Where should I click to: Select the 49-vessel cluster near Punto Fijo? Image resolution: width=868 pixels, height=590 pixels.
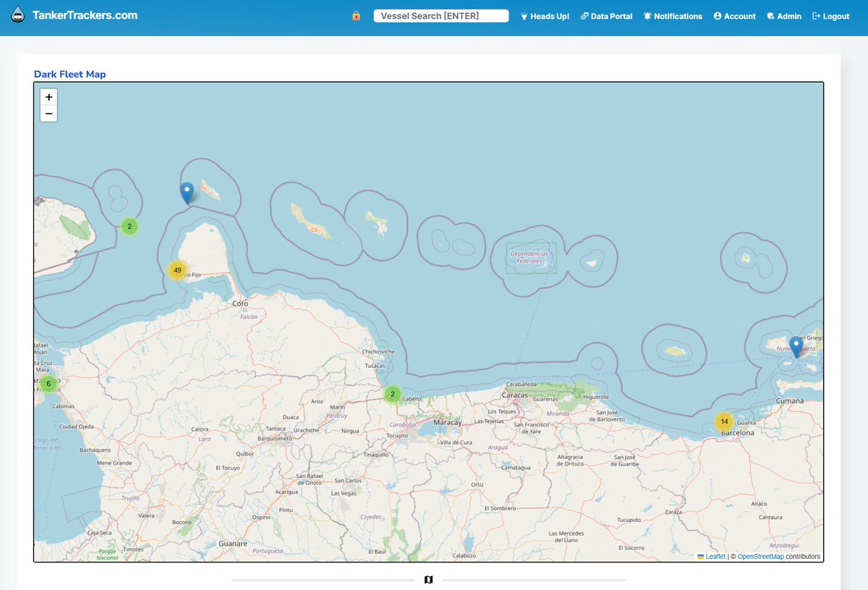point(177,269)
